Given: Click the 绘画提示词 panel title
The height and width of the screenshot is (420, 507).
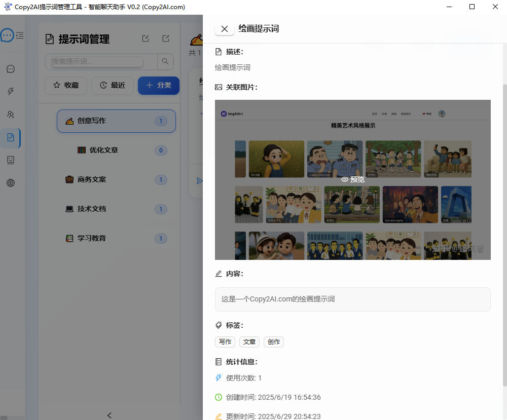Looking at the screenshot, I should (x=259, y=29).
